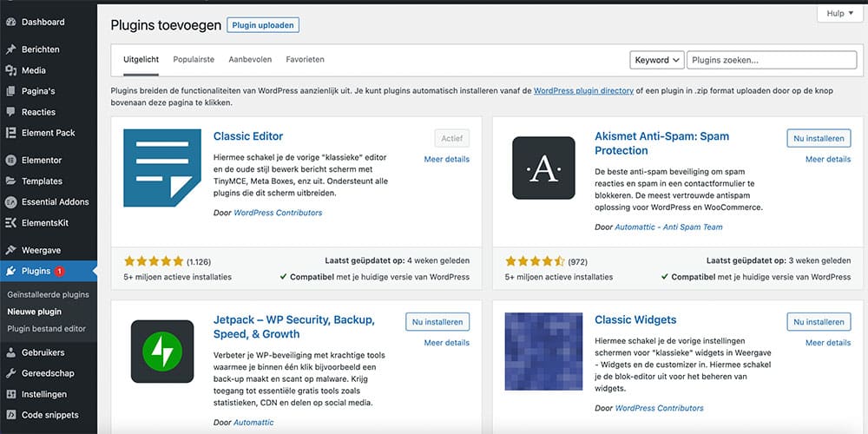This screenshot has width=868, height=434.
Task: Open the Classic Widgets title link
Action: point(635,320)
